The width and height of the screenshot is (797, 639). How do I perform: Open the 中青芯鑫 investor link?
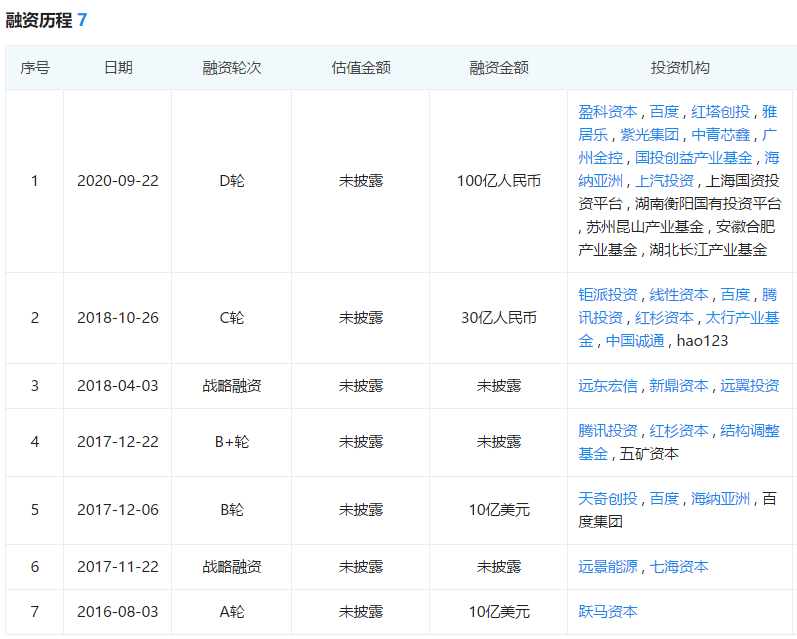pos(721,135)
